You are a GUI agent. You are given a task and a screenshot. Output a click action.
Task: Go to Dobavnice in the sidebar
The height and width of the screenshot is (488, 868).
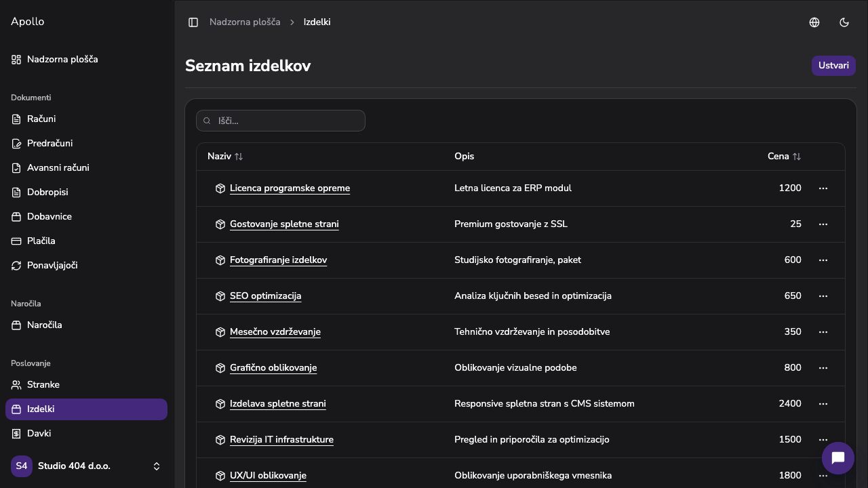point(86,217)
